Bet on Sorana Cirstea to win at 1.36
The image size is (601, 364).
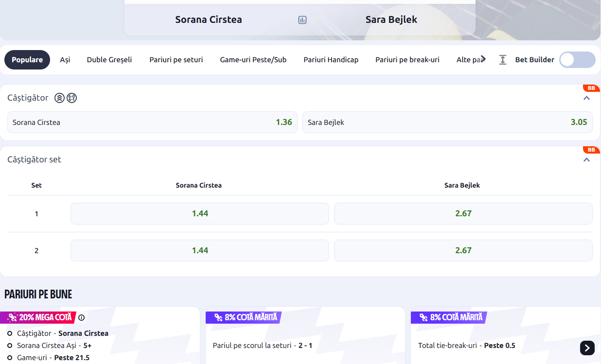(x=152, y=122)
